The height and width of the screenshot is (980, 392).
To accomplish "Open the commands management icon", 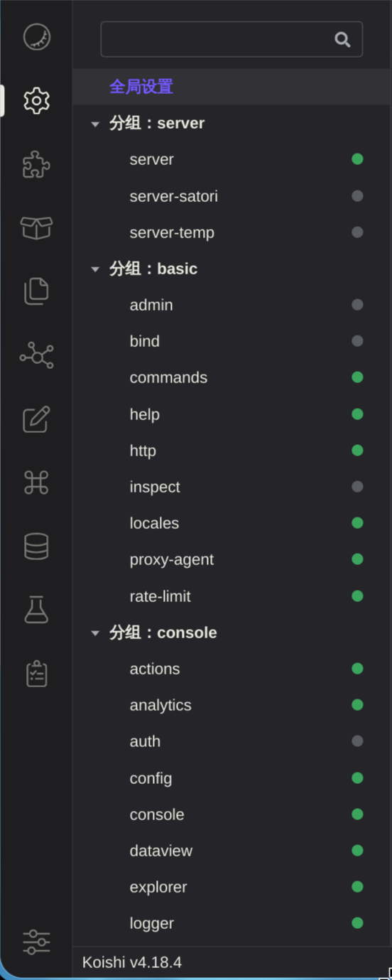I will tap(36, 483).
